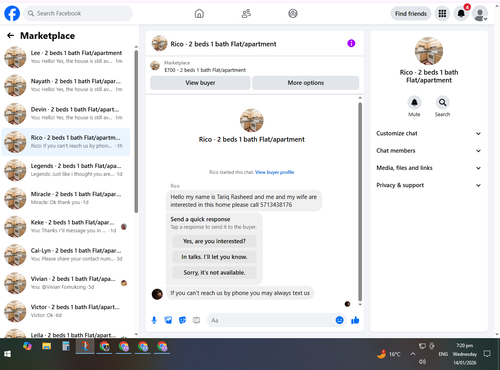
Task: Click the chat messages scrollbar
Action: [x=360, y=202]
